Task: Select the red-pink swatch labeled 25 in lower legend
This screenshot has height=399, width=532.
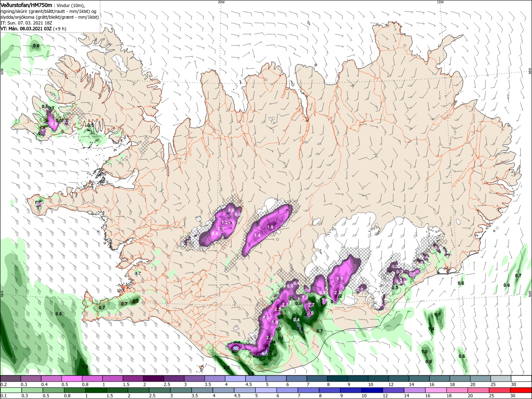Action: [500, 390]
